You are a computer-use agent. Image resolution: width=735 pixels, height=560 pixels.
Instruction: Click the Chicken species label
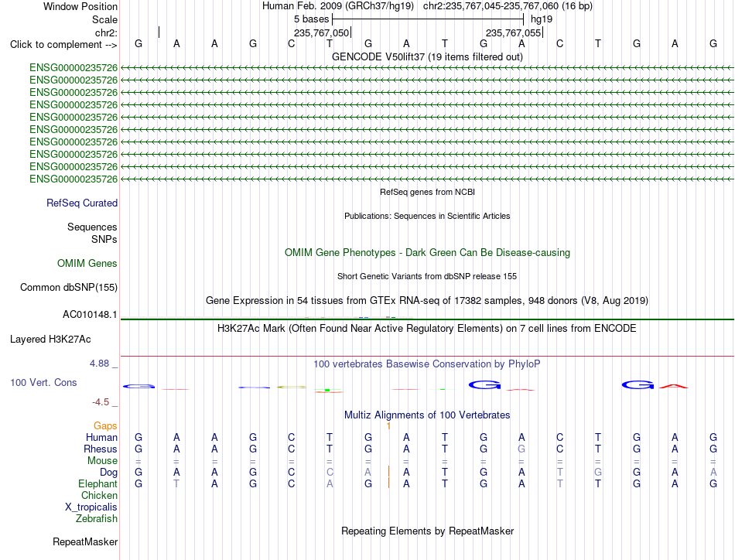point(99,495)
